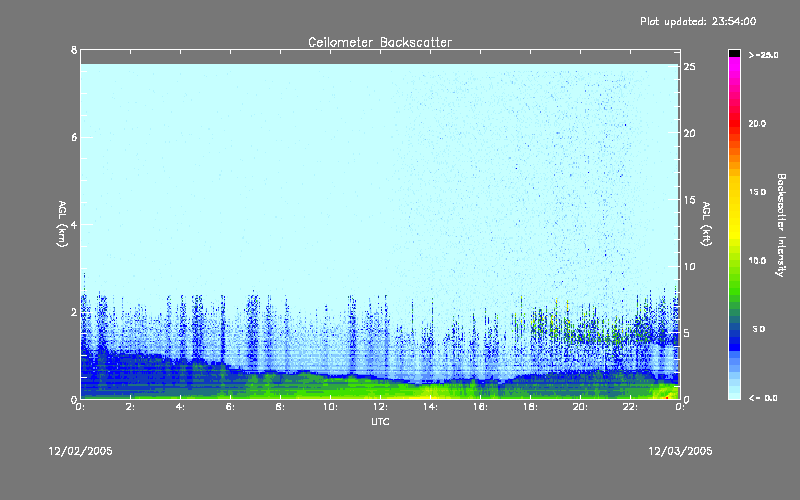The height and width of the screenshot is (500, 800).
Task: Click the '10:' hour x-axis tick
Action: (330, 407)
